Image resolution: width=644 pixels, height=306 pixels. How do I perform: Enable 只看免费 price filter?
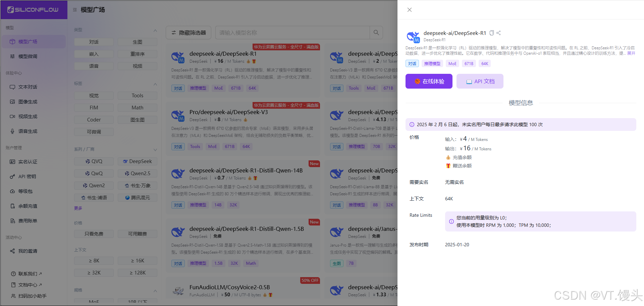point(94,234)
